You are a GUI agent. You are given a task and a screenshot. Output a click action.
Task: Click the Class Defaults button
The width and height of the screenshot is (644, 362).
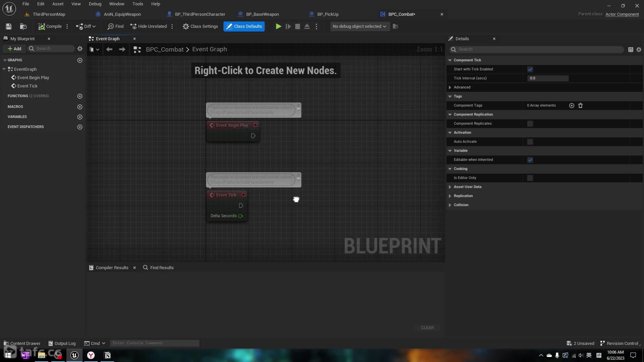pos(244,26)
